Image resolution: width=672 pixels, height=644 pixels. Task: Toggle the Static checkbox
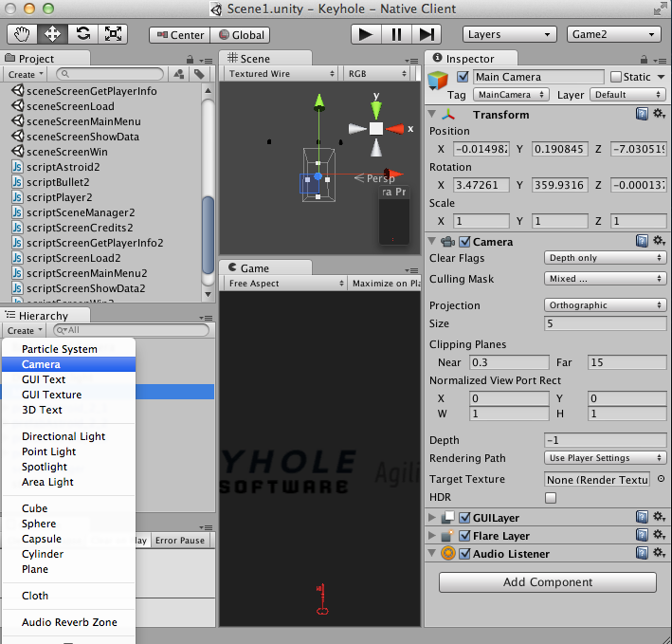point(616,77)
